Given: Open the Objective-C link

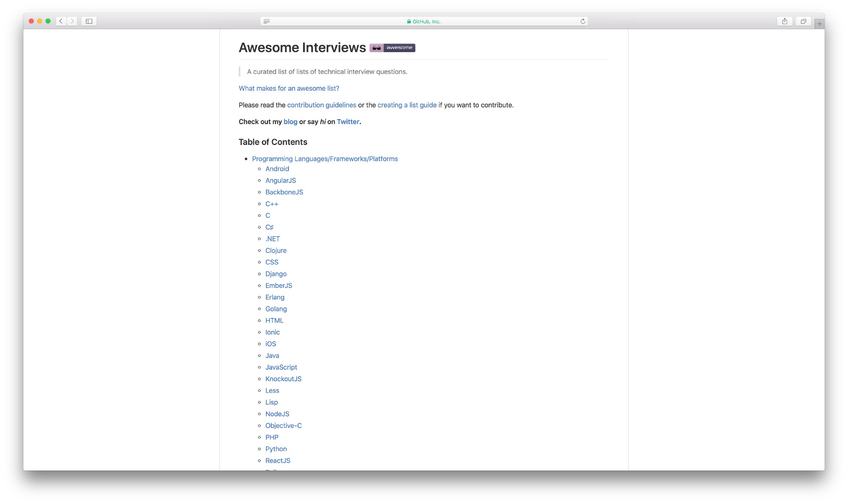Looking at the screenshot, I should pos(284,425).
